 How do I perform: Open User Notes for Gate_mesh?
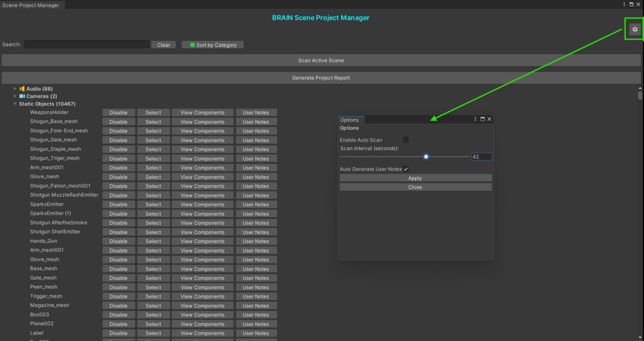coord(256,278)
